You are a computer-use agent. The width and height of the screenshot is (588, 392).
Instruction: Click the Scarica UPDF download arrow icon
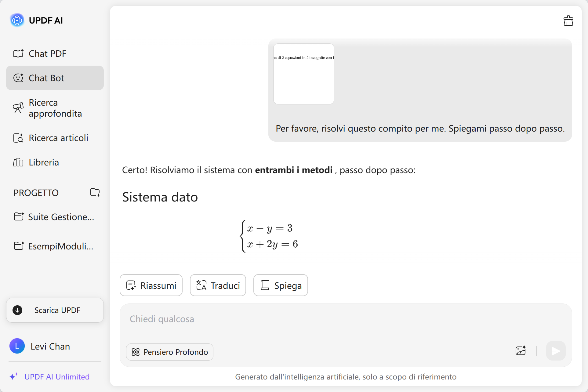(x=18, y=310)
